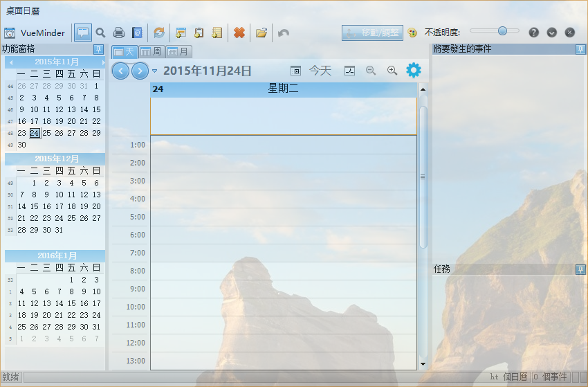588x387 pixels.
Task: Click the search magnifier icon in toolbar
Action: click(x=100, y=33)
